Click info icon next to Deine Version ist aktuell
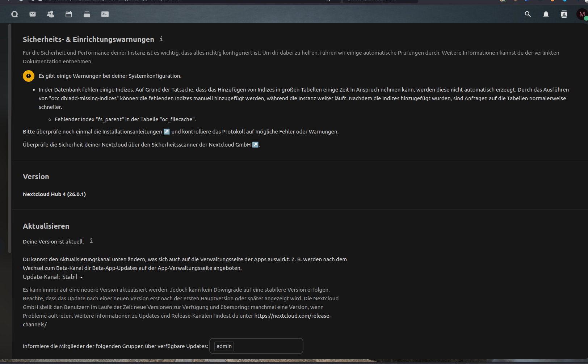 point(91,240)
